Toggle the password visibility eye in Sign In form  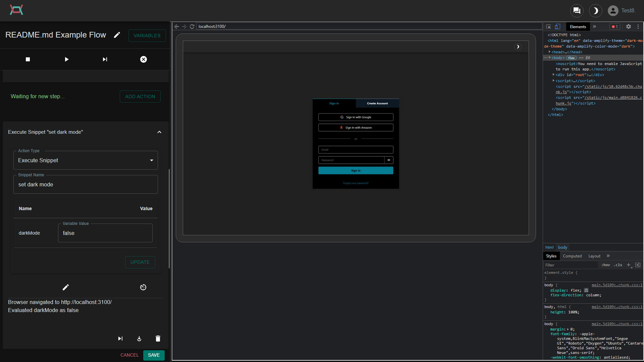(x=388, y=160)
